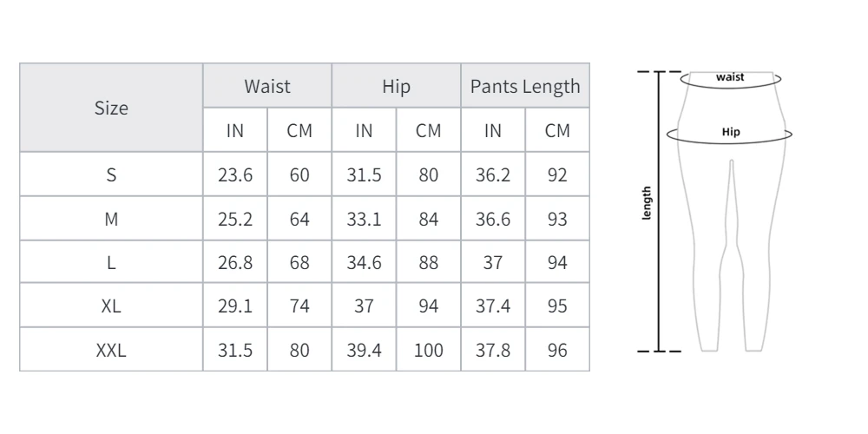Screen dimensions: 868x434
Task: Click the 68 waist CM cell
Action: (299, 262)
